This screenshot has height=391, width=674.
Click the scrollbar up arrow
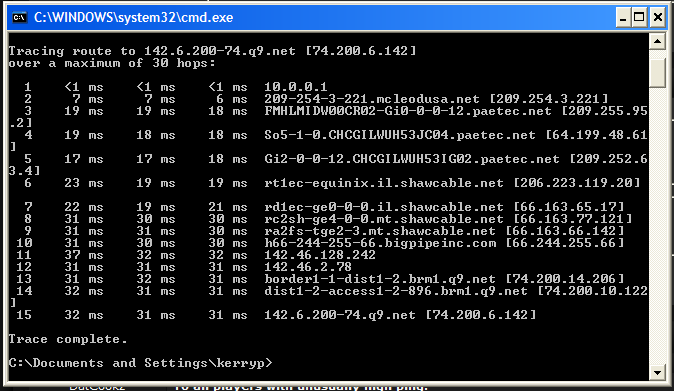[658, 42]
